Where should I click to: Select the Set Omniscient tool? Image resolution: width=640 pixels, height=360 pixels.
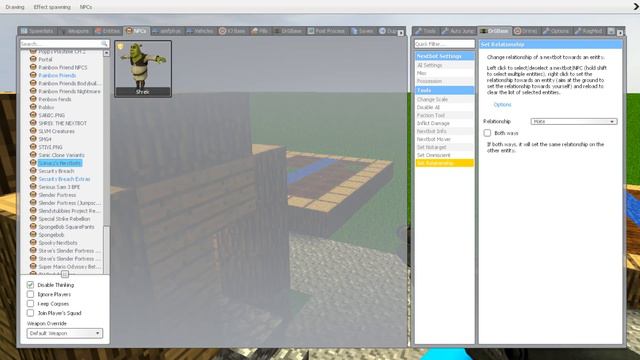[444, 155]
